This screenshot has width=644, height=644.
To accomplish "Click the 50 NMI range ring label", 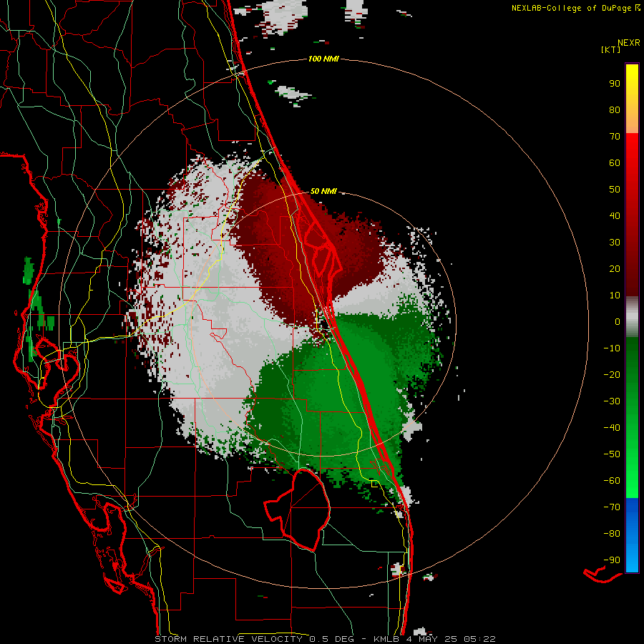I will (323, 191).
